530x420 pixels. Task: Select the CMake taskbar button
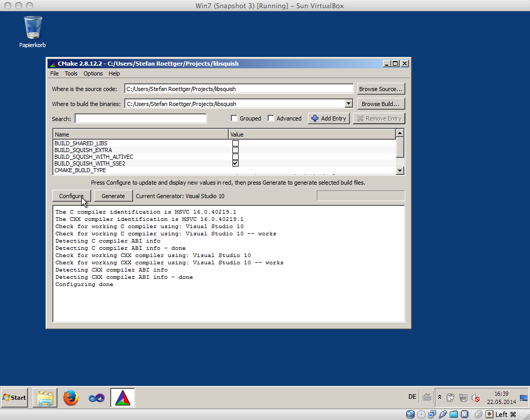pyautogui.click(x=122, y=398)
